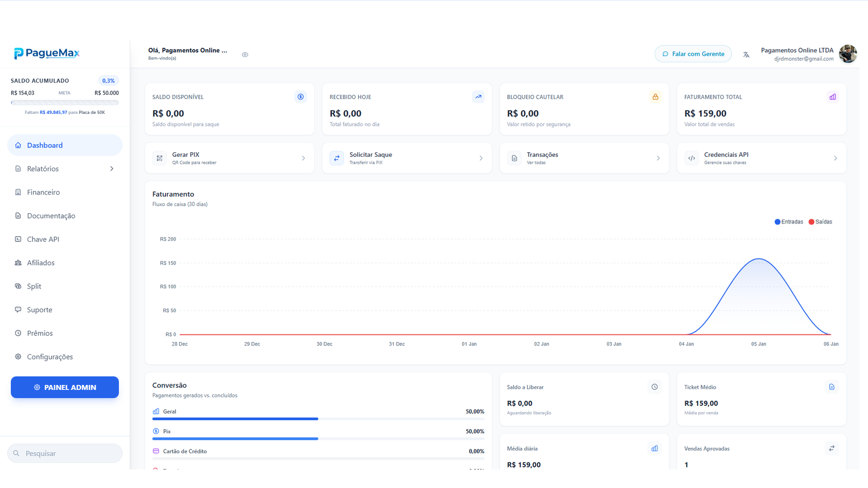
Task: Open the Afiliados menu item
Action: click(x=41, y=263)
